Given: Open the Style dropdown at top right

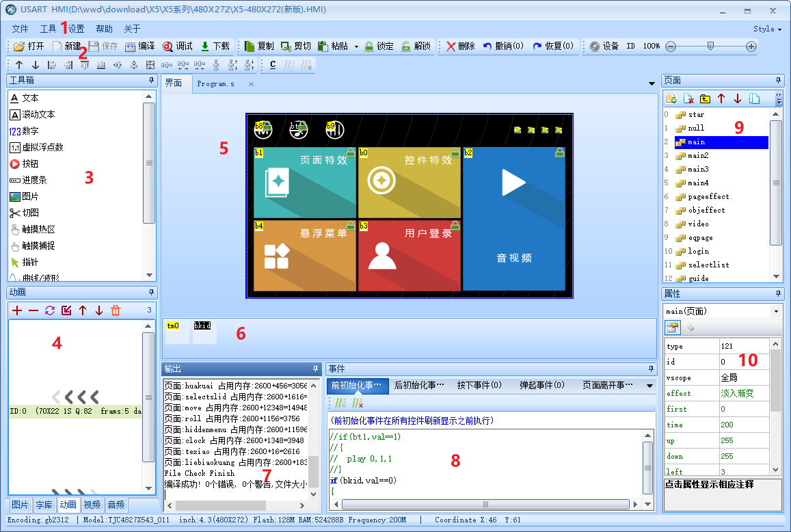Looking at the screenshot, I should coord(767,29).
